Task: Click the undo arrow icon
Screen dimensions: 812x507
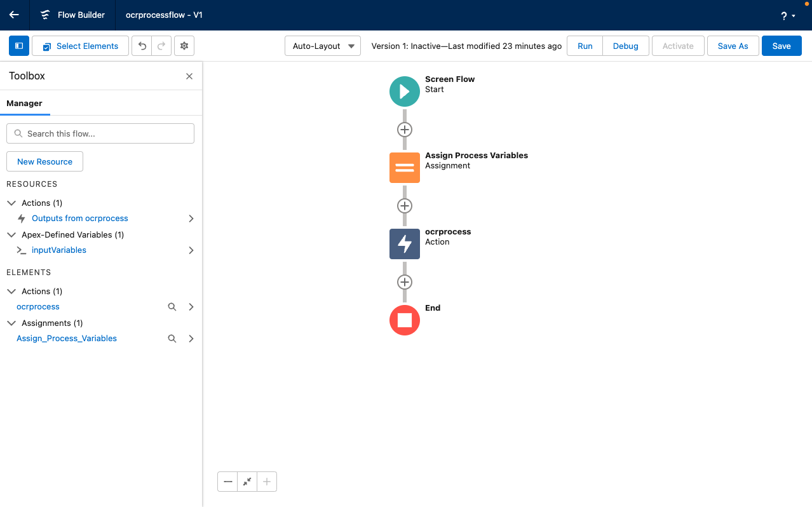Action: 142,46
